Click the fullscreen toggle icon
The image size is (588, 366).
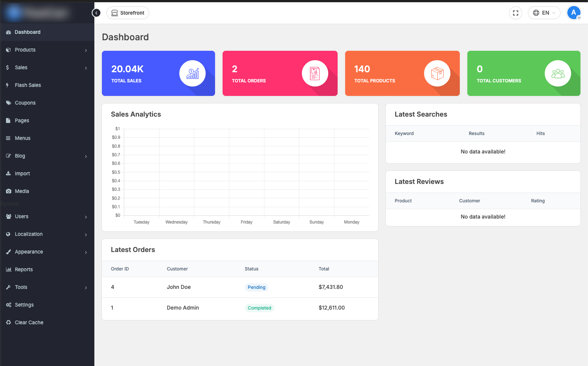pos(515,13)
